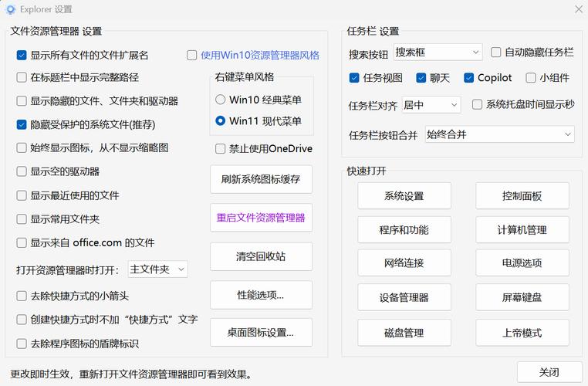The height and width of the screenshot is (386, 588).
Task: Uncheck 显示所有文件的文件扩展名 checkbox
Action: click(x=22, y=55)
